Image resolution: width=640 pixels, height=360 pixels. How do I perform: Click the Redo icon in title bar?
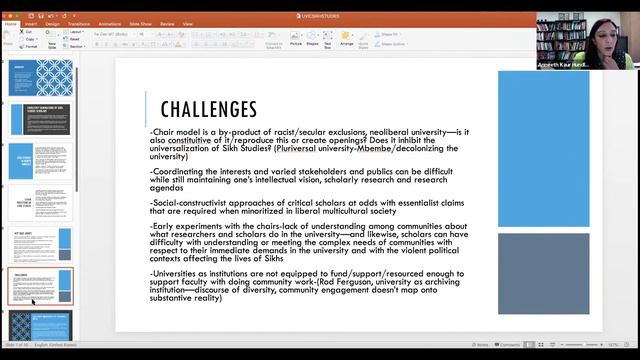coord(64,16)
